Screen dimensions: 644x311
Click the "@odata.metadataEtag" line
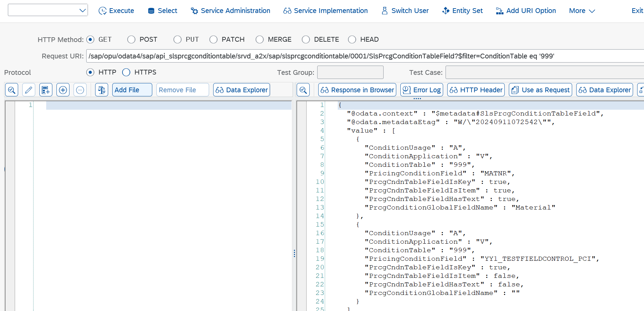(x=451, y=122)
